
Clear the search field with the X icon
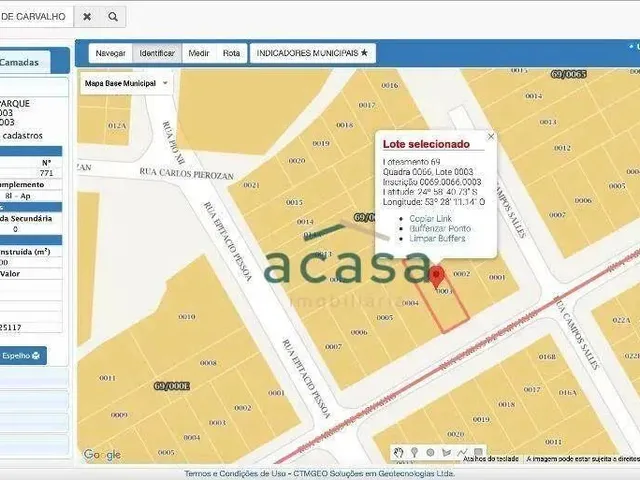[x=87, y=17]
